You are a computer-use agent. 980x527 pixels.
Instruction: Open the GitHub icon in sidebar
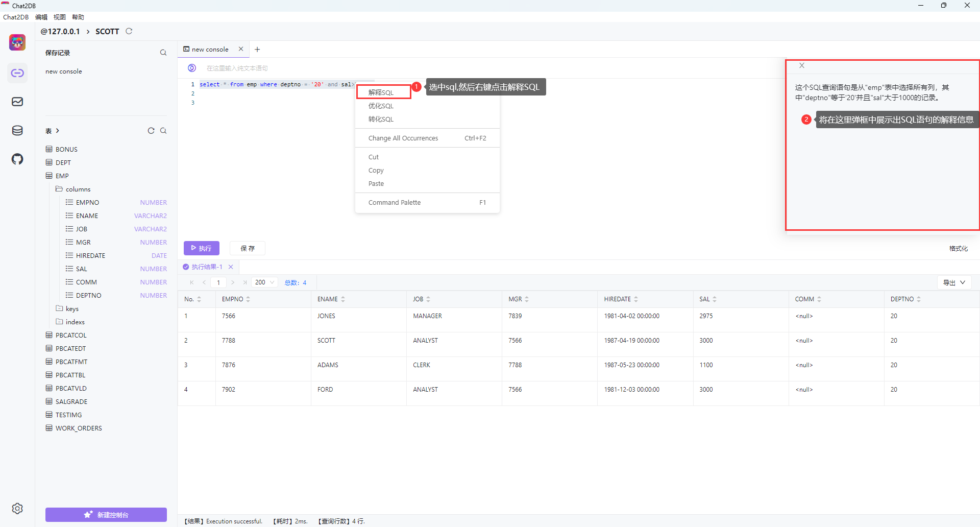coord(17,159)
